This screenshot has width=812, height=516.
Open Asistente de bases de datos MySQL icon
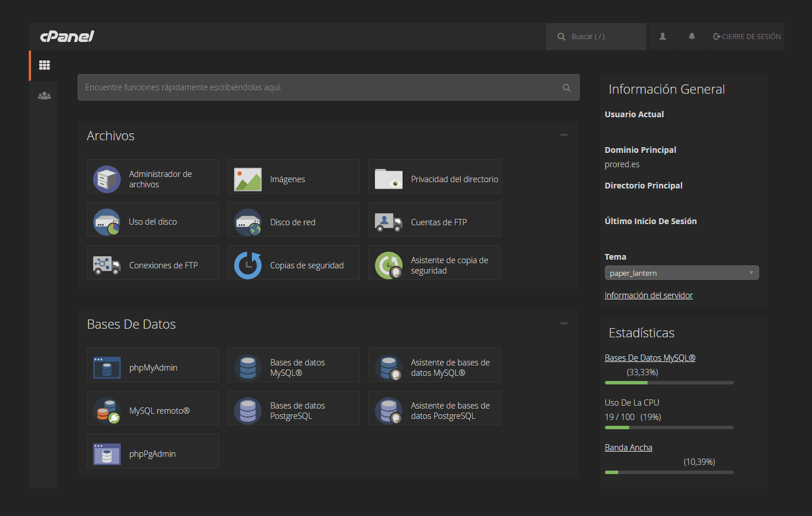pyautogui.click(x=389, y=368)
